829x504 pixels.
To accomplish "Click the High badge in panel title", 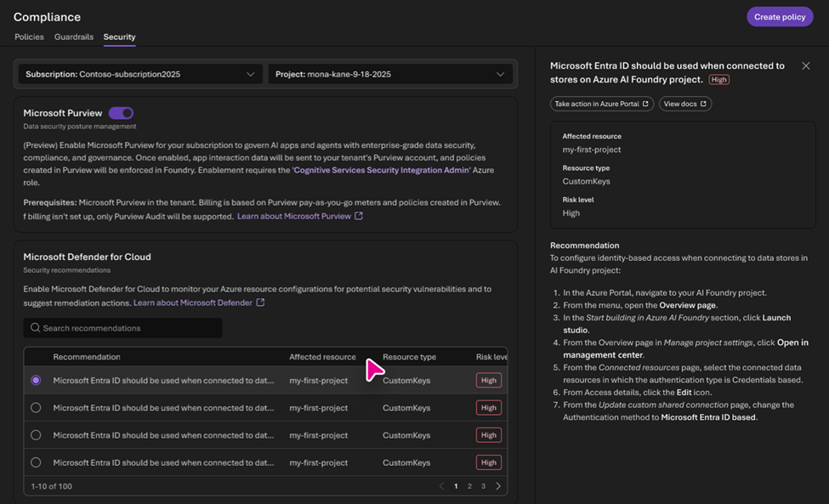I will (718, 80).
